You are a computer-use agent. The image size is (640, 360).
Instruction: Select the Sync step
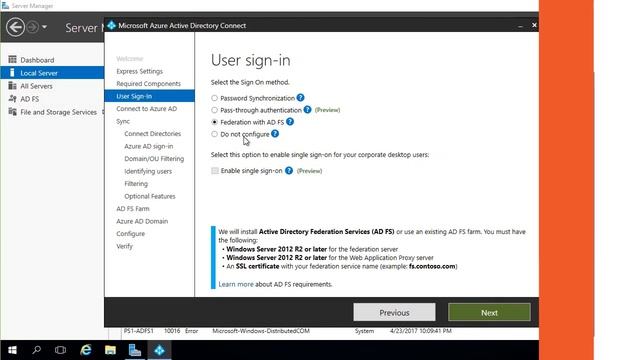pyautogui.click(x=123, y=121)
